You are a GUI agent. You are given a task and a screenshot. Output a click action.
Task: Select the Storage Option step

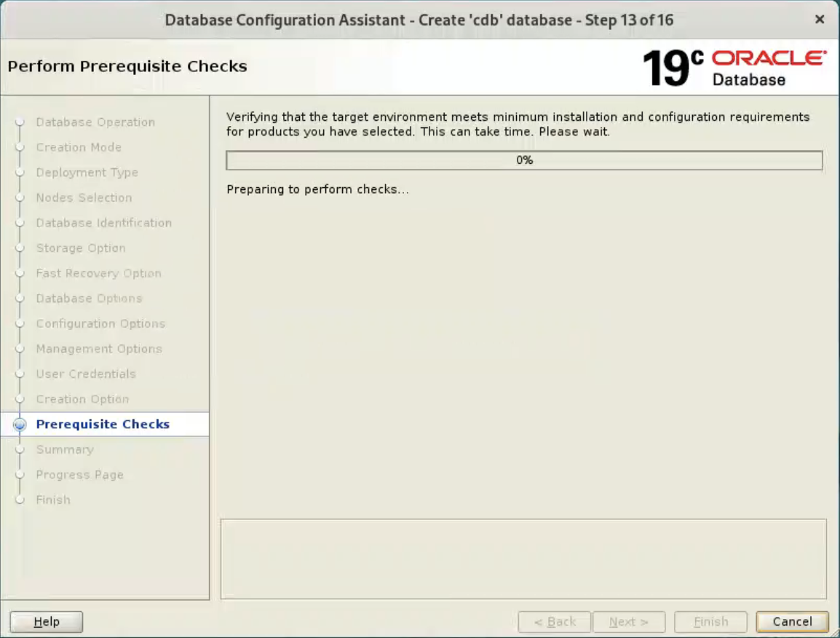coord(80,248)
